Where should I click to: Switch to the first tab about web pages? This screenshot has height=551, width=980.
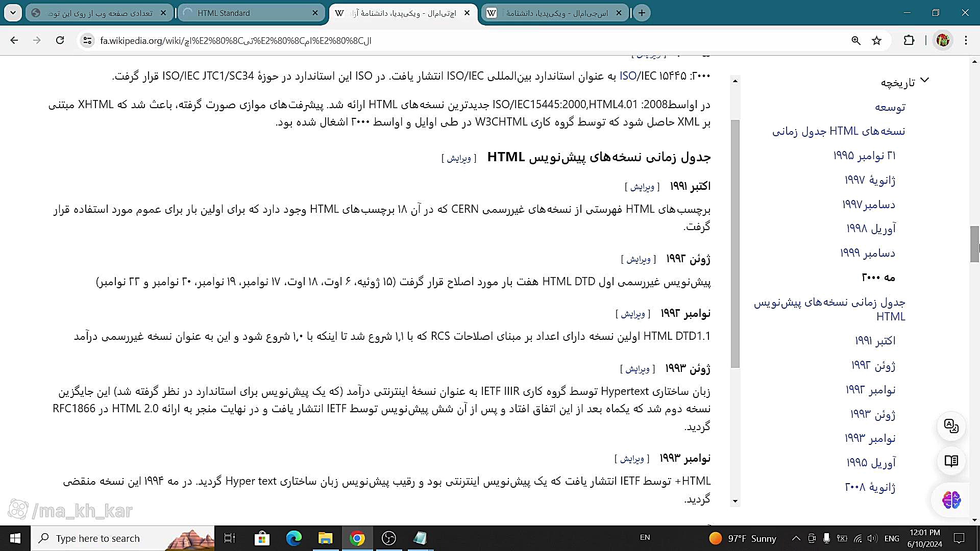click(x=99, y=13)
